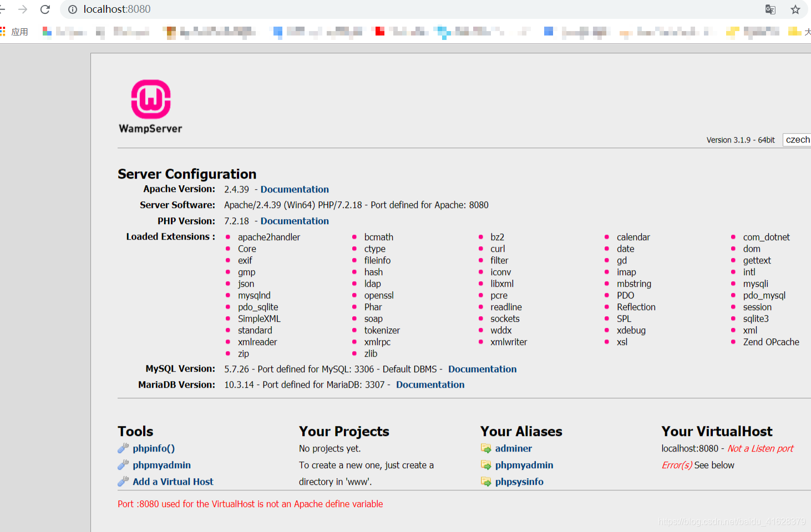
Task: Click the 'calendar' extension entry
Action: [x=633, y=237]
